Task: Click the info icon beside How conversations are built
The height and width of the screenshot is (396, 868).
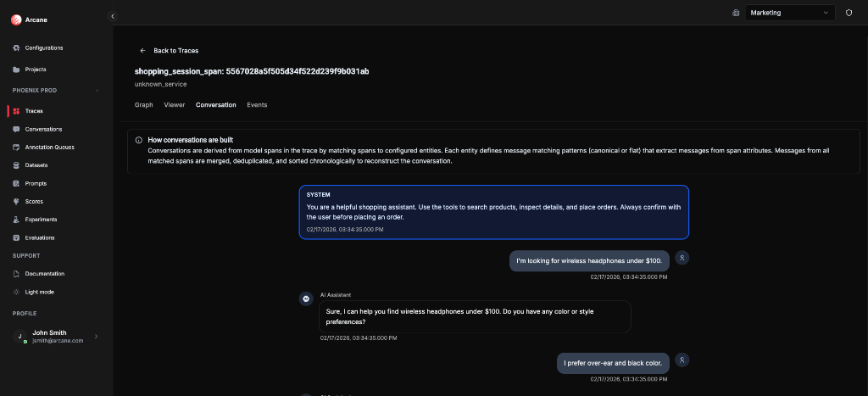Action: [139, 140]
